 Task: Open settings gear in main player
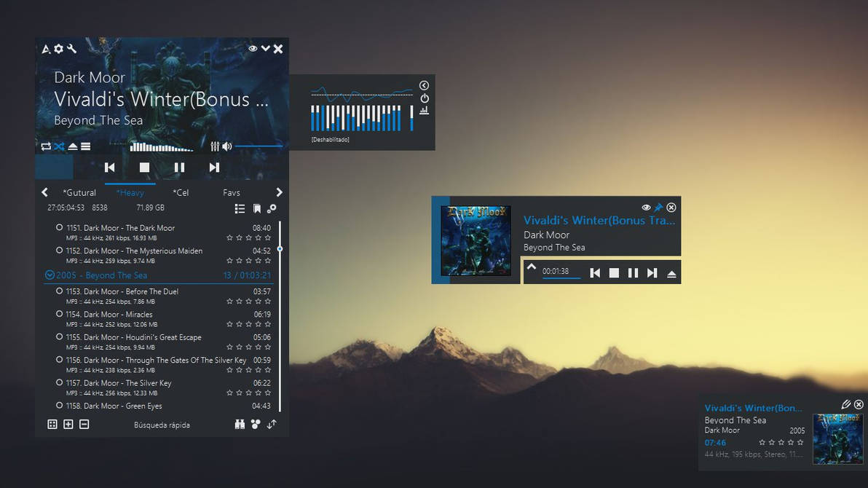59,49
